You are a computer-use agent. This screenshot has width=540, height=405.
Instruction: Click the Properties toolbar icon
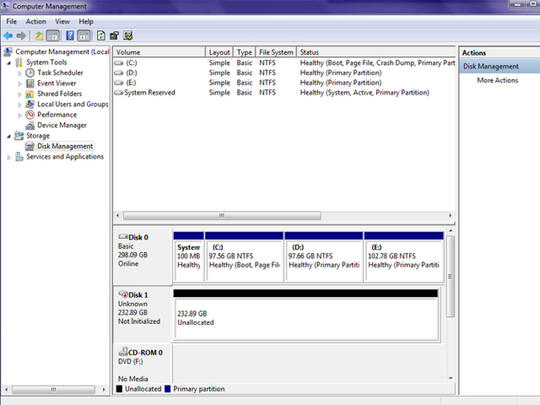point(114,36)
